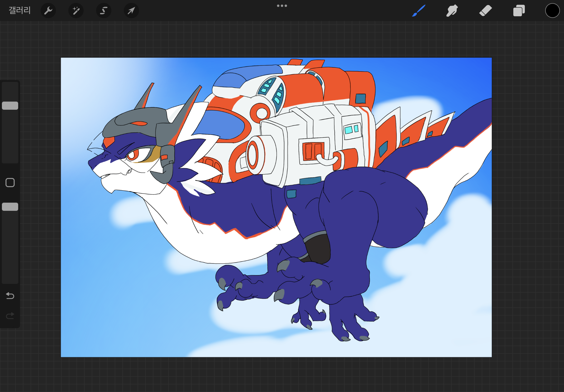Open the 갤러리 (Gallery) view

point(20,10)
